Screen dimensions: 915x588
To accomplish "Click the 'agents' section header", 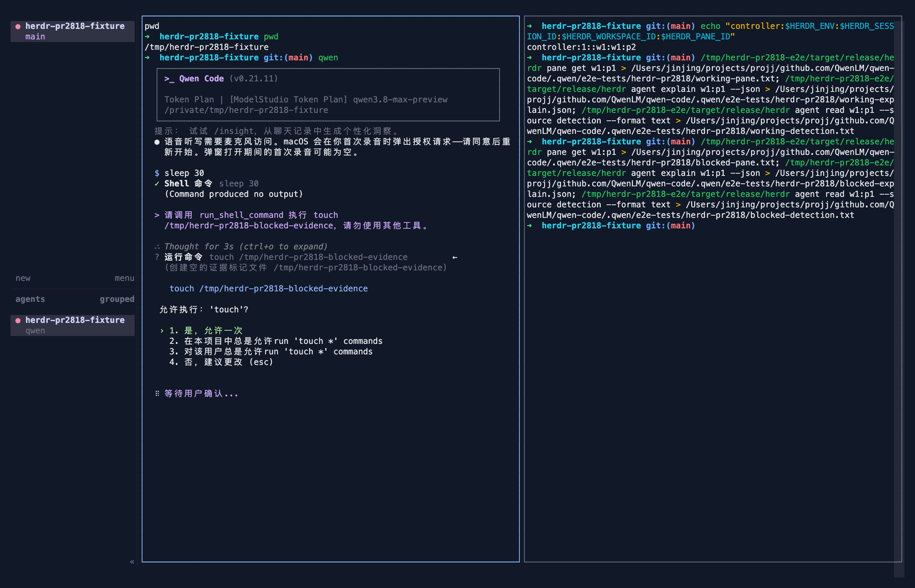I will [30, 299].
